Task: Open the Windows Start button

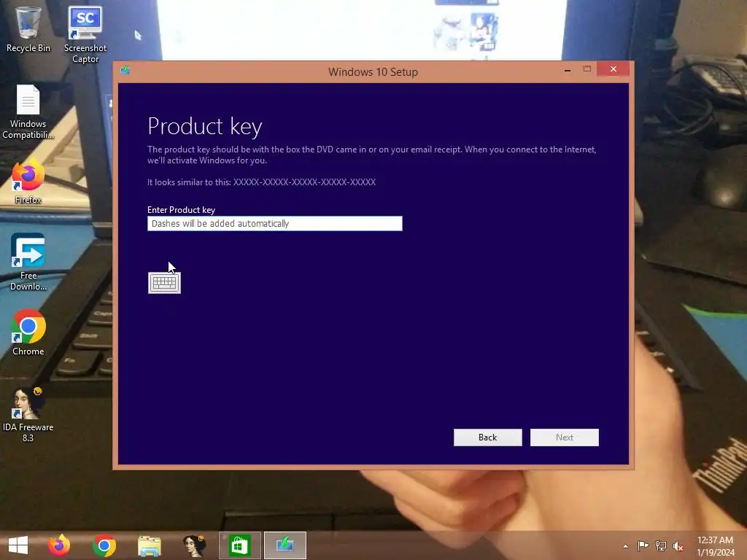Action: click(18, 545)
